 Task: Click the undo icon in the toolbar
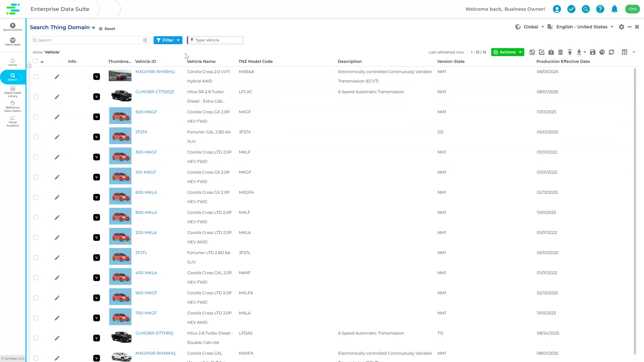coord(602,52)
